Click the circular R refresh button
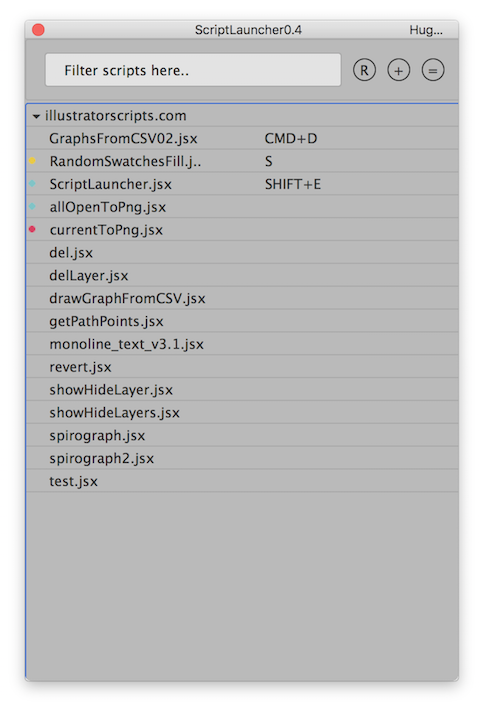Image resolution: width=480 pixels, height=706 pixels. (364, 70)
